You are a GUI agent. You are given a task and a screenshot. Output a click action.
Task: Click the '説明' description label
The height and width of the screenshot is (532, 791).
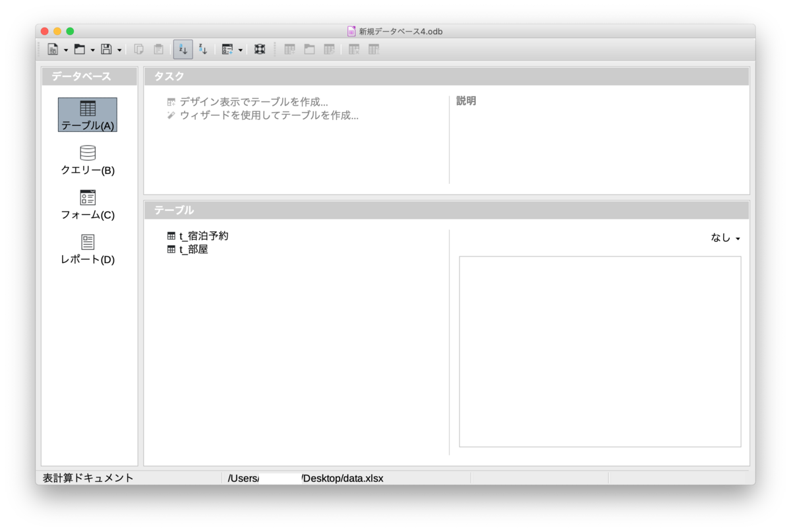pos(466,102)
